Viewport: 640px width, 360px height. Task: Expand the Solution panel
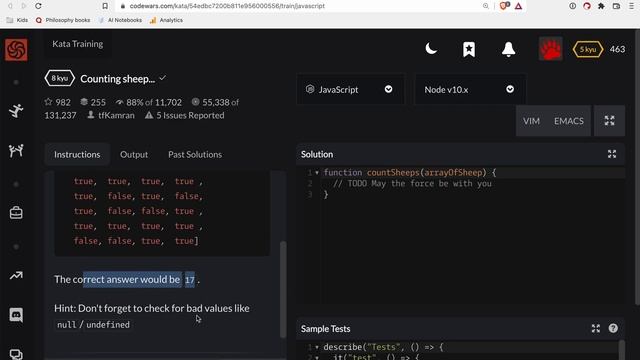tap(612, 154)
